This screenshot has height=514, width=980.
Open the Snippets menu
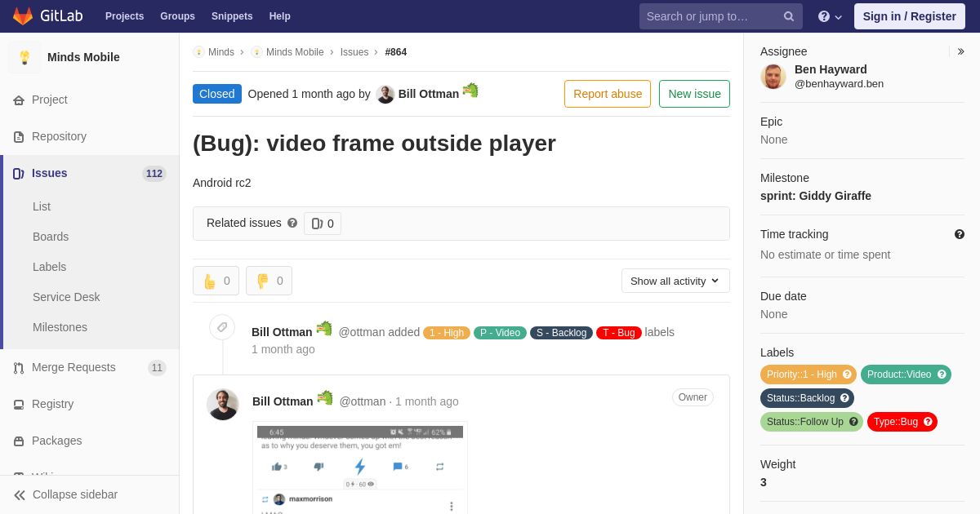pos(232,16)
